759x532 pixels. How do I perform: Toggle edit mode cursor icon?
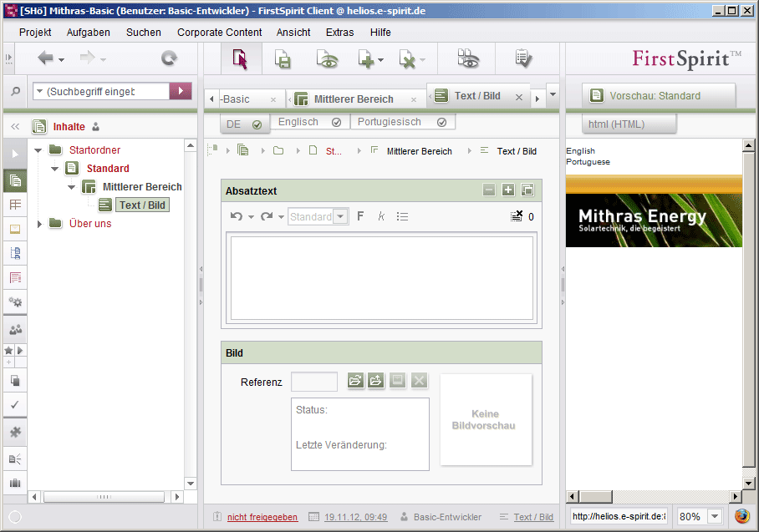(240, 59)
